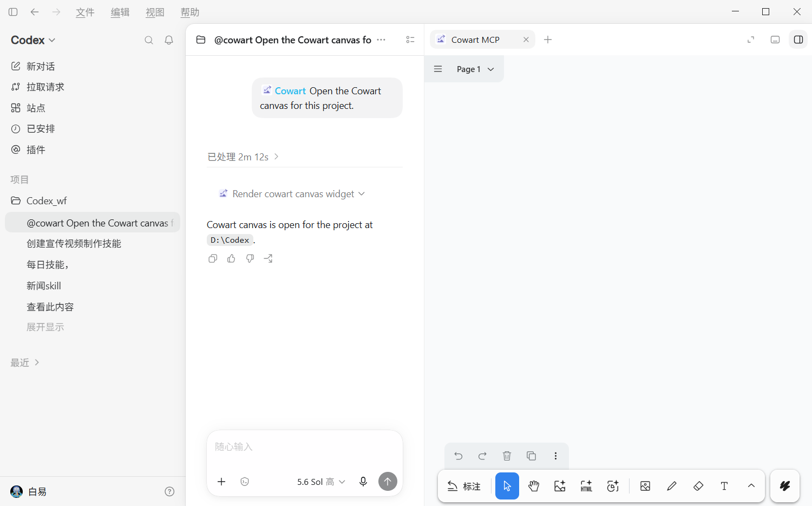Screen dimensions: 812x506
Task: Select the text tool
Action: [x=724, y=486]
